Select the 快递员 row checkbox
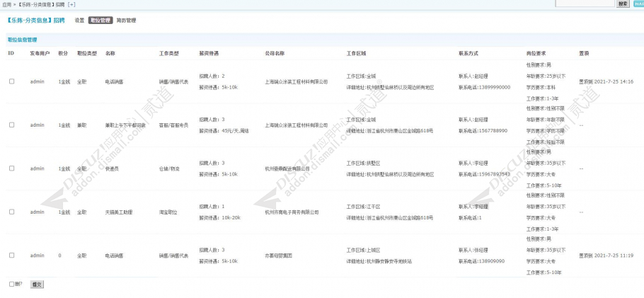 pyautogui.click(x=11, y=168)
